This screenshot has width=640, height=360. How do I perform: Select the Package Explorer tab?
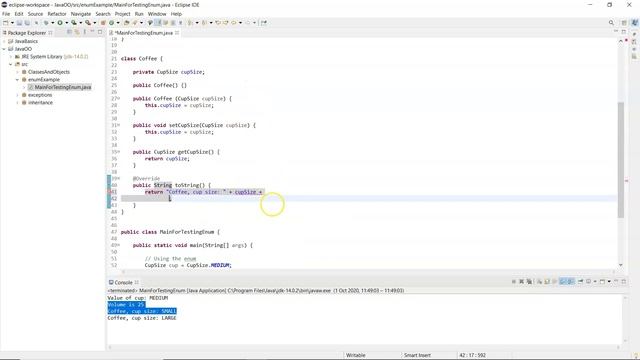coord(27,33)
